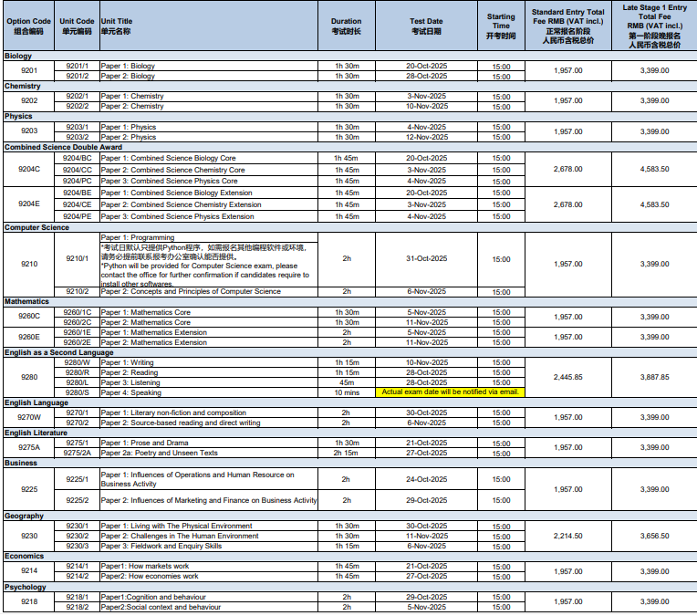The height and width of the screenshot is (616, 697).
Task: Click 'Paper 2: Mathematics Extension' title
Action: coord(154,342)
